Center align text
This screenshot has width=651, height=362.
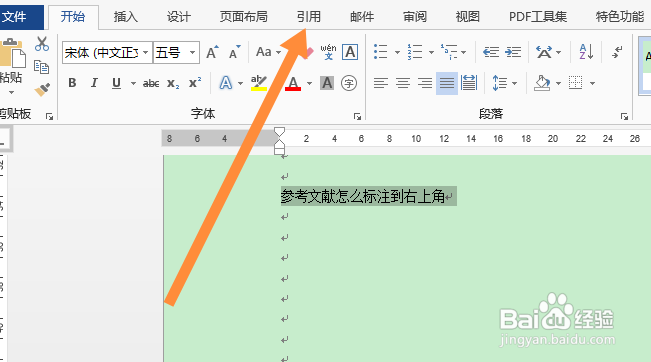pyautogui.click(x=403, y=83)
